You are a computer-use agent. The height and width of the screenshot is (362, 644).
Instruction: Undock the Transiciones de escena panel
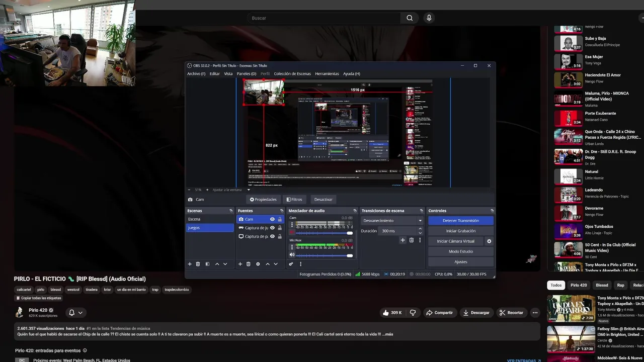coord(422,211)
